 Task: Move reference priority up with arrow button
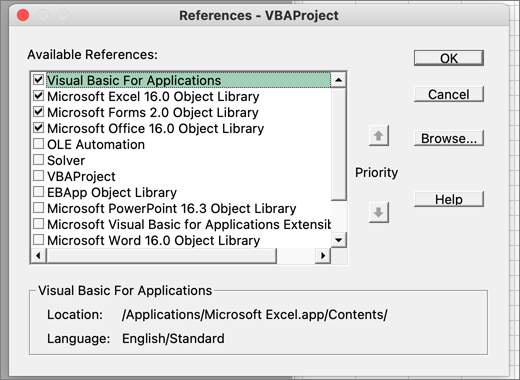379,136
